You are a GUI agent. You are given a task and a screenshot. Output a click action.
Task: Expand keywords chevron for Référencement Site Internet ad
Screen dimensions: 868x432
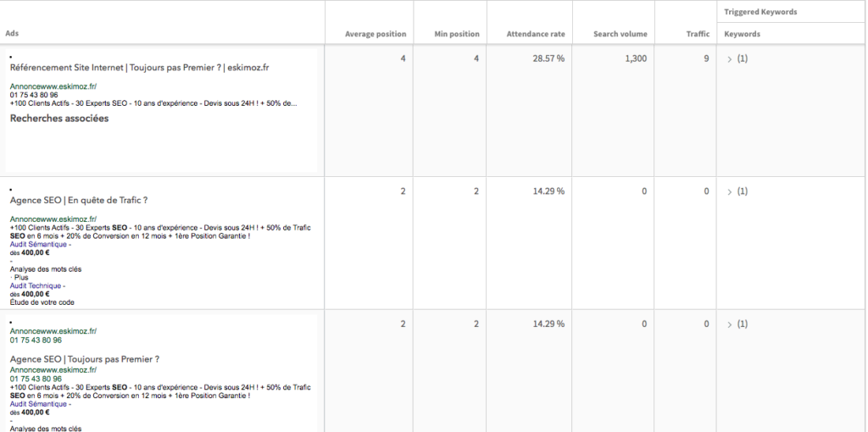pos(730,59)
